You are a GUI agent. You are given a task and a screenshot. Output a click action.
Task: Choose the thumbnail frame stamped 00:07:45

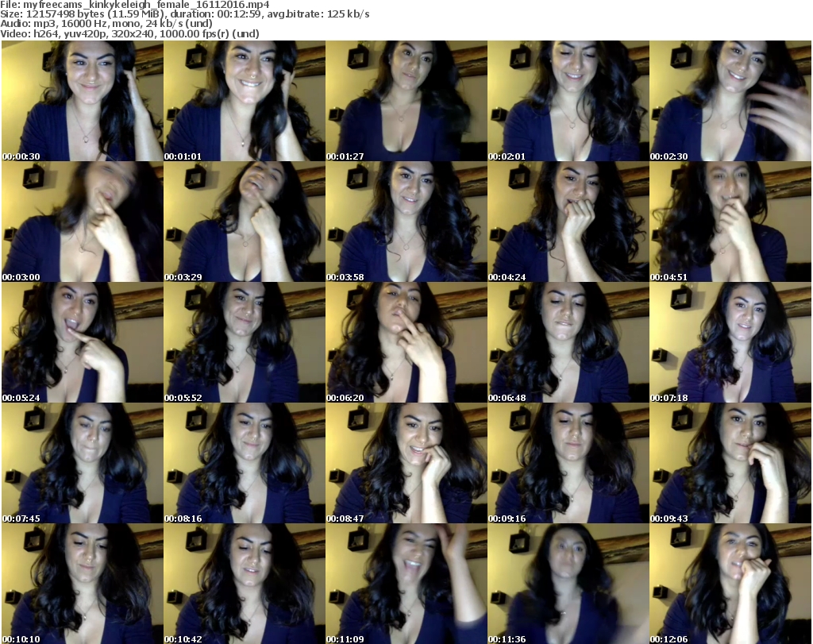[83, 463]
